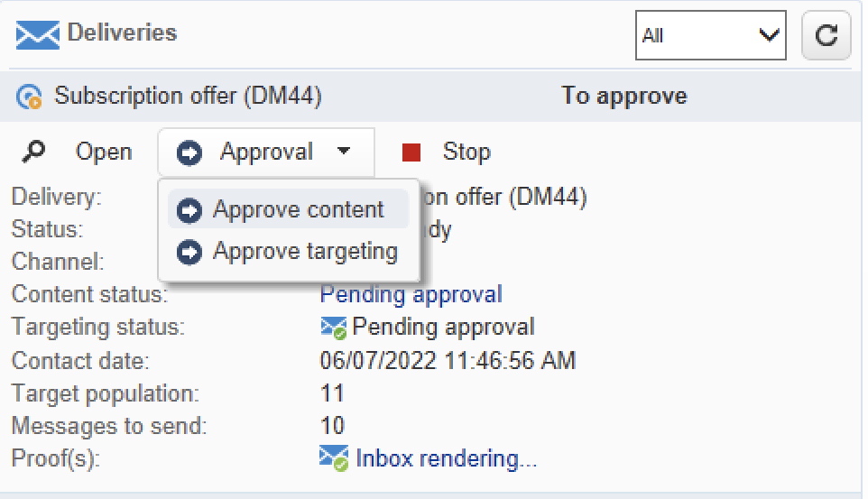Open the Inbox rendering proof link
This screenshot has width=868, height=499.
point(446,458)
